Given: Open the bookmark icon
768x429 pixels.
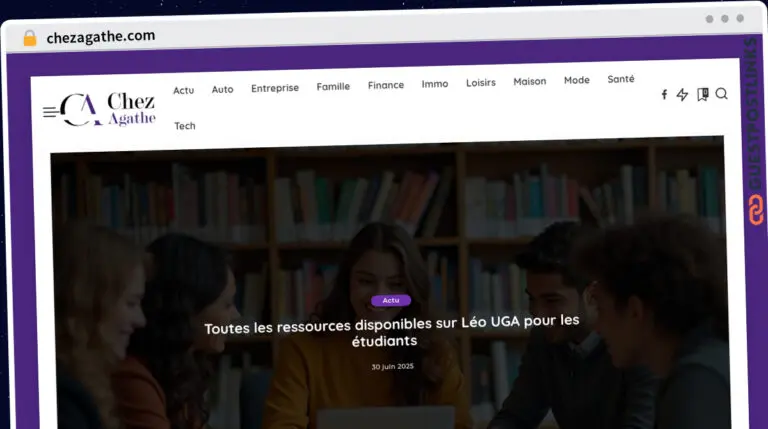Looking at the screenshot, I should 703,94.
